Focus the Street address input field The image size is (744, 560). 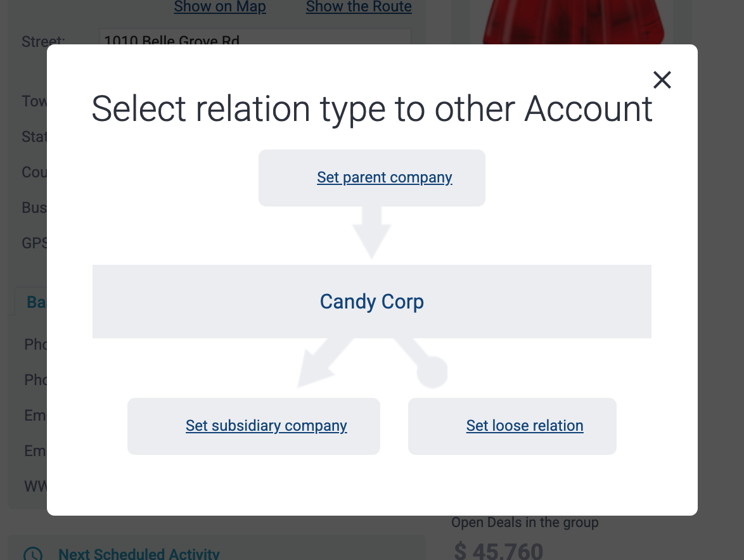point(255,37)
